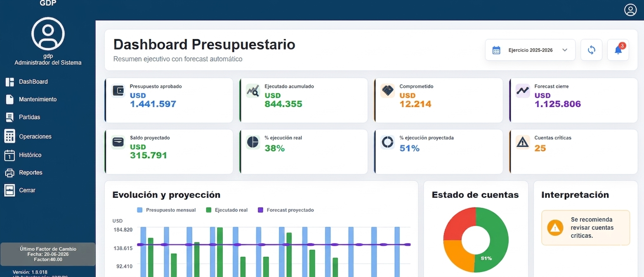This screenshot has height=277, width=644.
Task: Click the trend line icon on Forecast cierre
Action: point(523,91)
